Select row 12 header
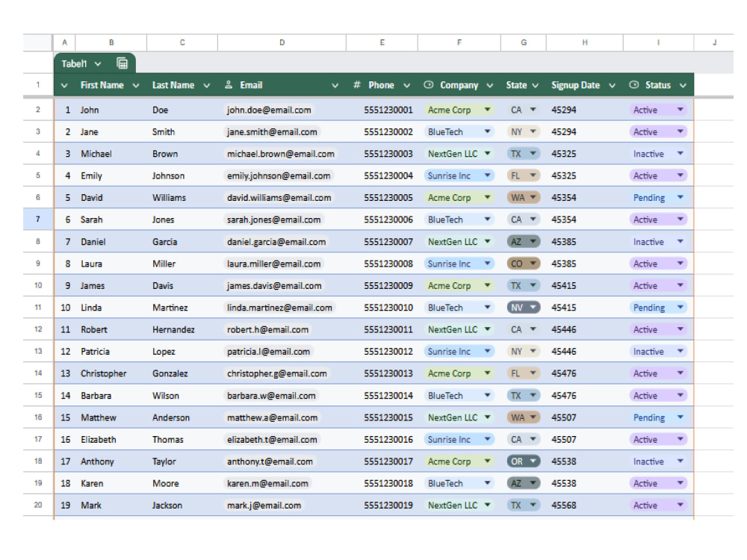747x560 pixels. pyautogui.click(x=38, y=329)
